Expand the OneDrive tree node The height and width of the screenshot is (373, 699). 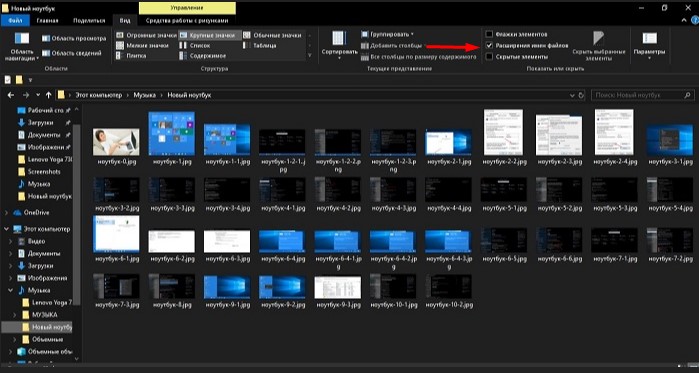click(6, 213)
